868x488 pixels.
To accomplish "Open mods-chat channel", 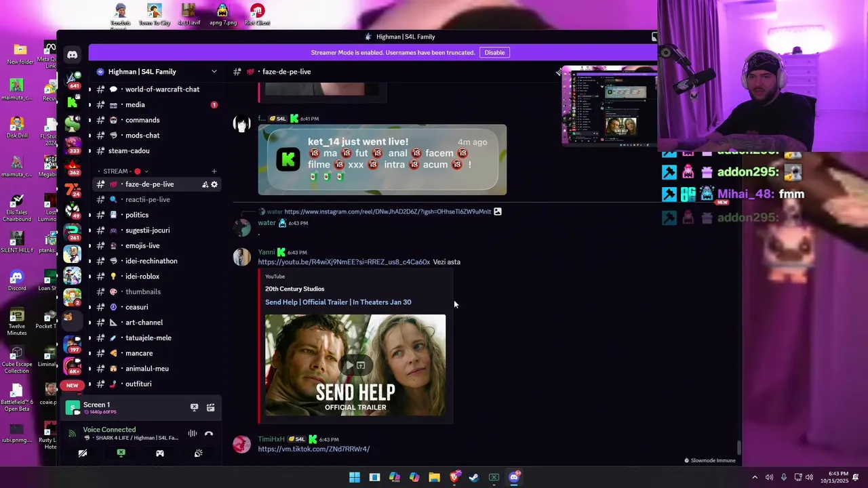I will coord(156,136).
